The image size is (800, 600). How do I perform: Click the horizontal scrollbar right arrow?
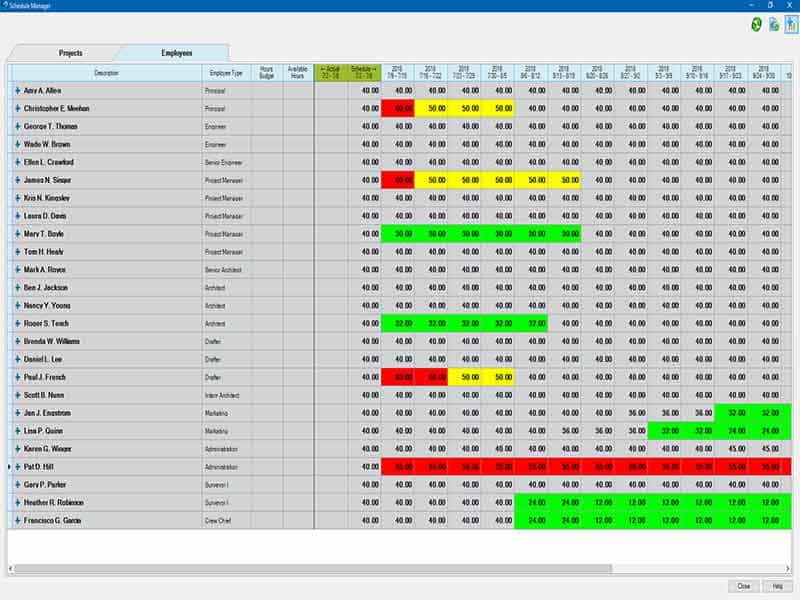[788, 568]
